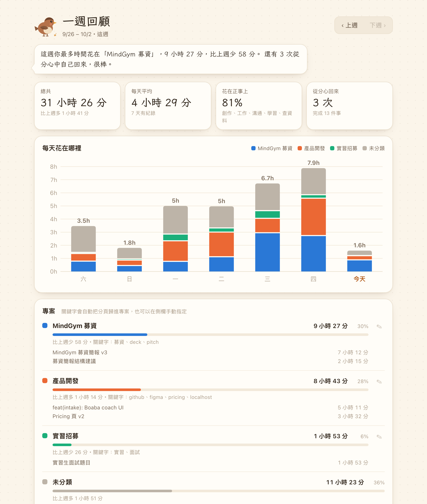427x504 pixels.
Task: Edit the 產品開發 project via pencil icon
Action: (379, 381)
